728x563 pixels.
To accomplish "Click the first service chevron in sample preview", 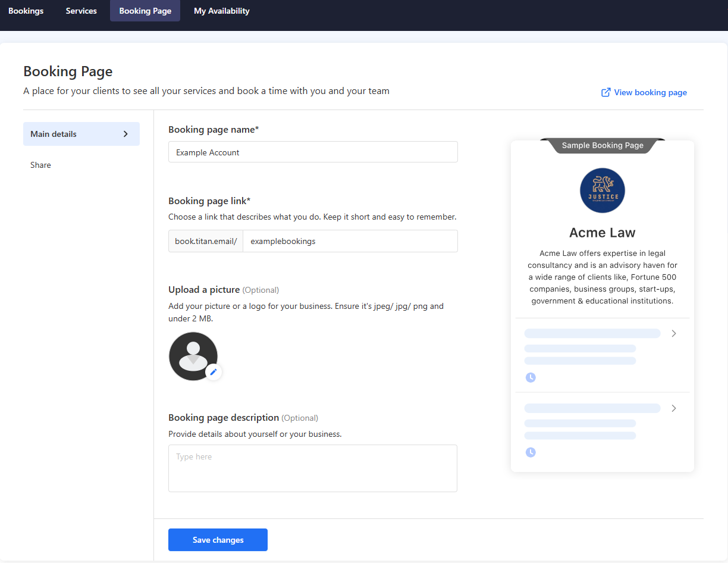I will 674,333.
